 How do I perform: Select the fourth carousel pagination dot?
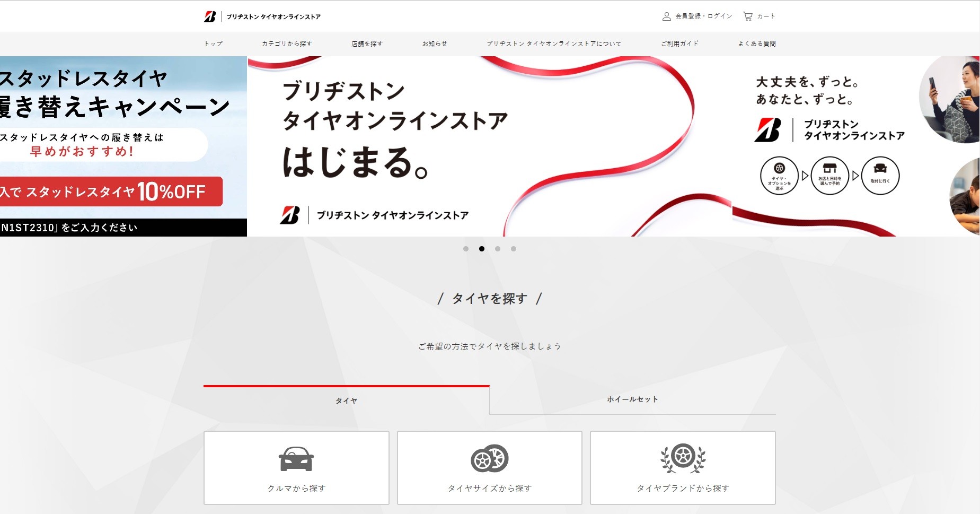514,249
